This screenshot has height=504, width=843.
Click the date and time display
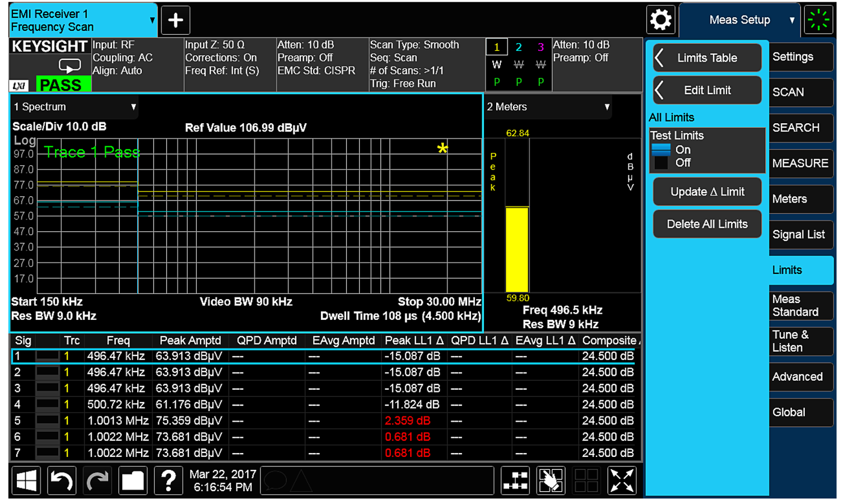point(223,481)
